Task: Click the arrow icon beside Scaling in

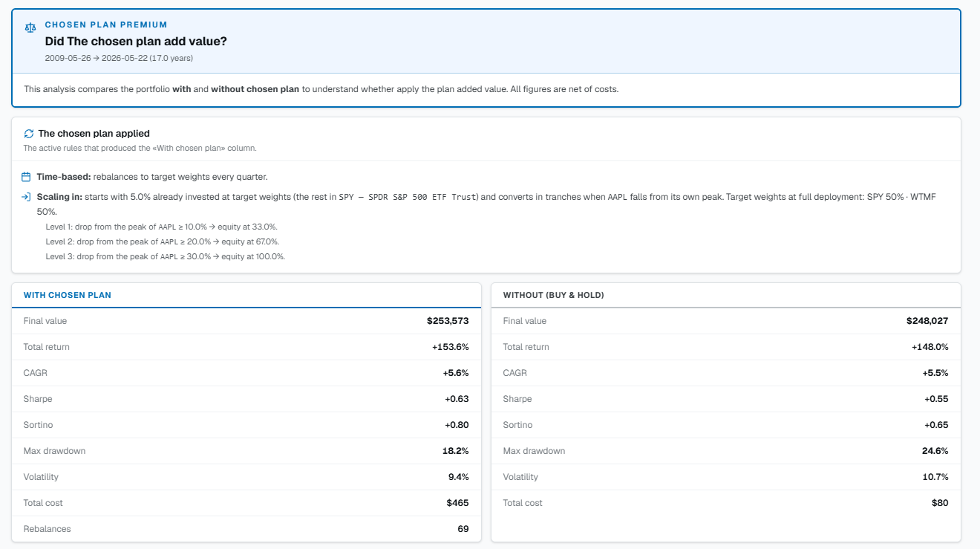Action: click(26, 197)
